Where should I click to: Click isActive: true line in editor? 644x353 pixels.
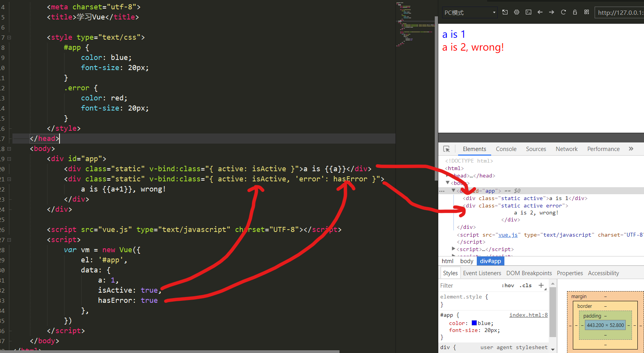coord(129,290)
